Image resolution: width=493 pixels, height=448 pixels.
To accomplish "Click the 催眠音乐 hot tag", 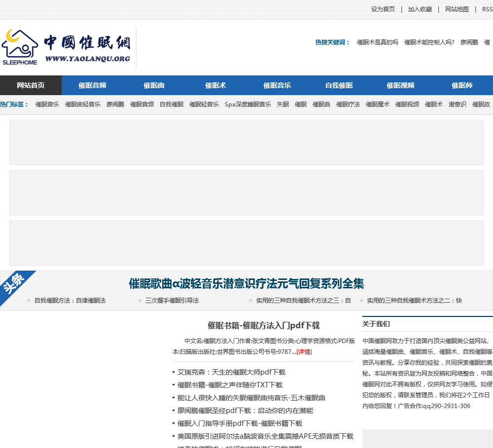I will (47, 104).
